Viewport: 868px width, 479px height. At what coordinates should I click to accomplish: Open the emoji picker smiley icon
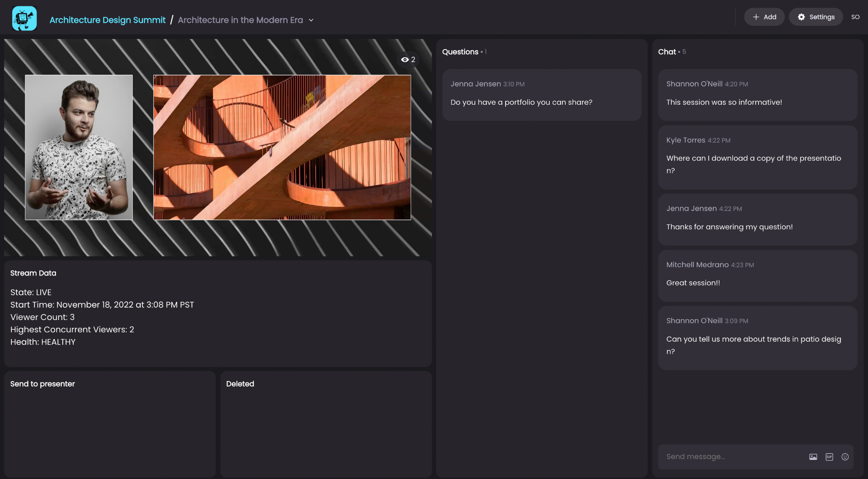(845, 457)
